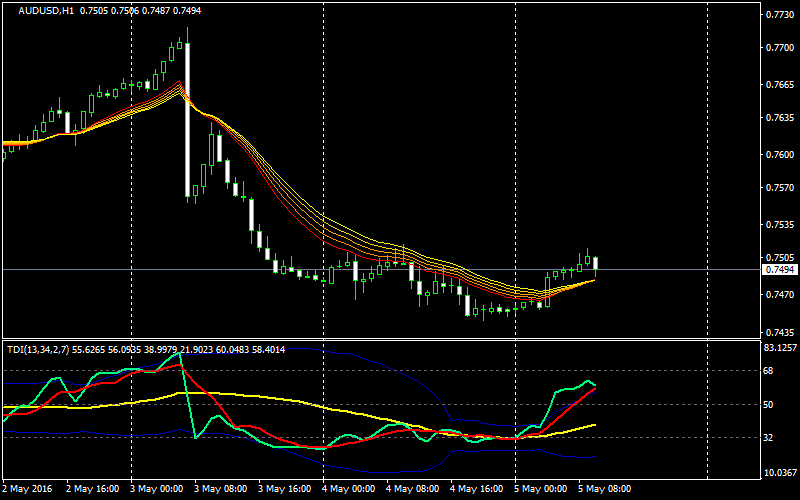The image size is (800, 500).
Task: Click the 2 May 16:00 time label
Action: 92,489
